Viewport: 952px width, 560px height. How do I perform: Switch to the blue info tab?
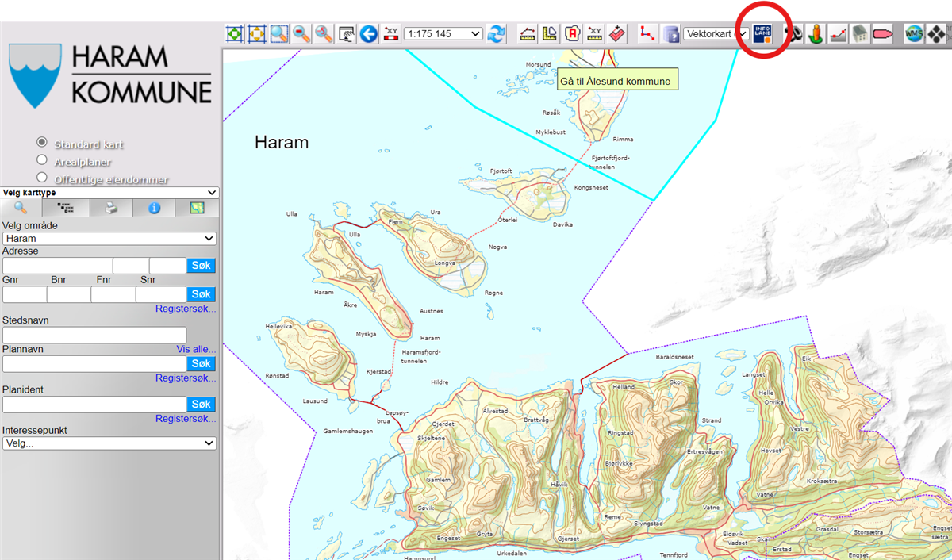[154, 209]
